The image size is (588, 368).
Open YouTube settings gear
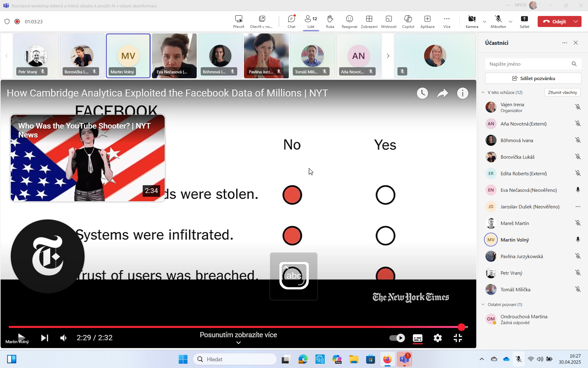[438, 338]
